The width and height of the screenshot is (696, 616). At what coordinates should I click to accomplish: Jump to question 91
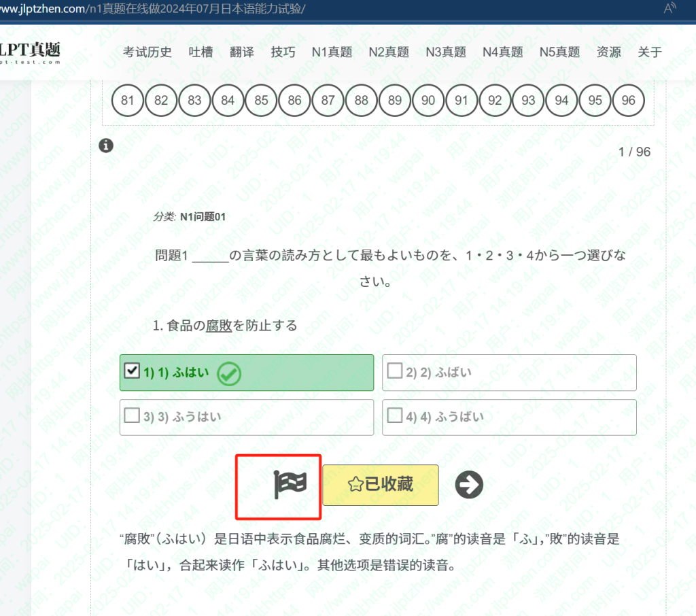462,101
